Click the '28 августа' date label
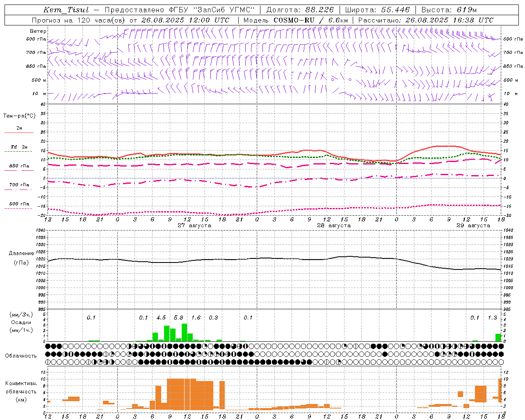 pos(334,226)
